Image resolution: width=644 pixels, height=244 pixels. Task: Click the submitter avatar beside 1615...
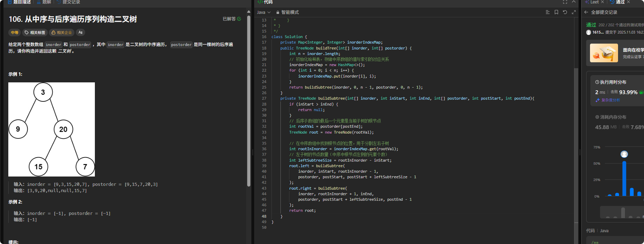click(589, 32)
